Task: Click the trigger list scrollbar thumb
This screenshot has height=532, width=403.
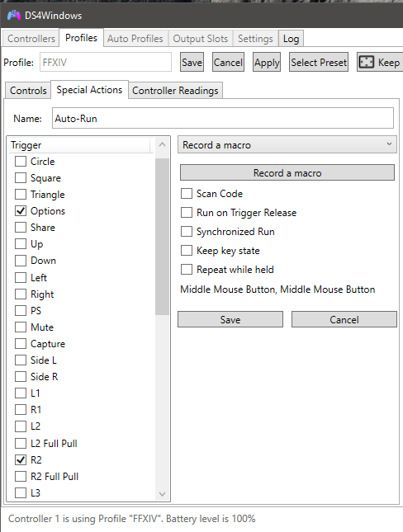Action: pyautogui.click(x=162, y=237)
